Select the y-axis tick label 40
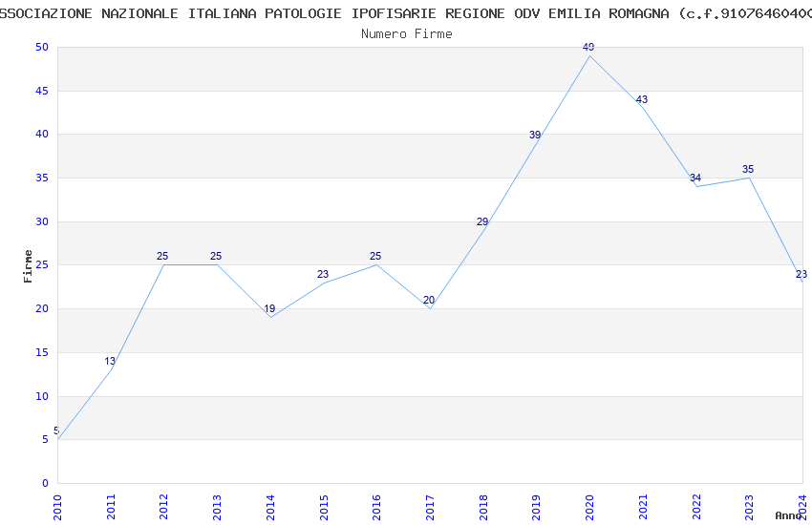The image size is (812, 525). (x=42, y=134)
